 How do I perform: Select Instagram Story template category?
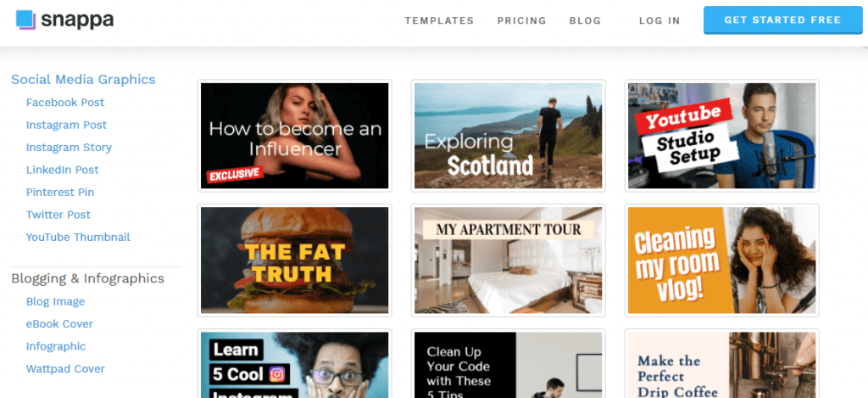point(69,148)
